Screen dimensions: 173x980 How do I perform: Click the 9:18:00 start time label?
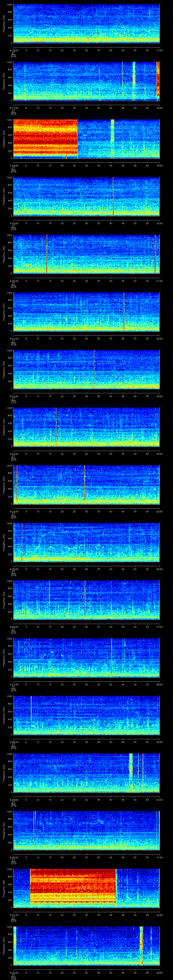point(14,166)
